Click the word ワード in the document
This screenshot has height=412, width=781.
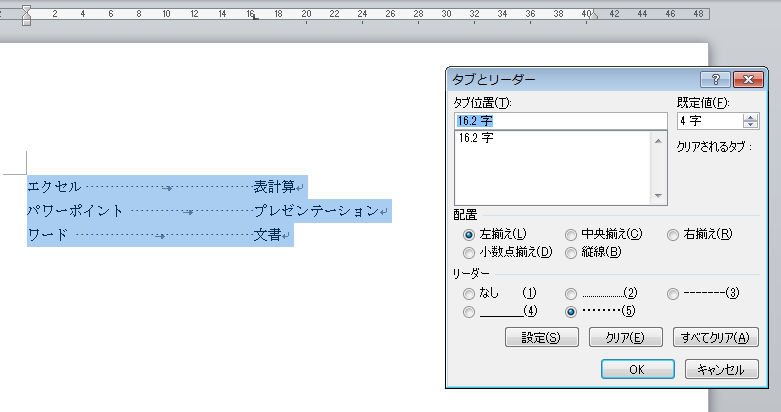coord(48,235)
